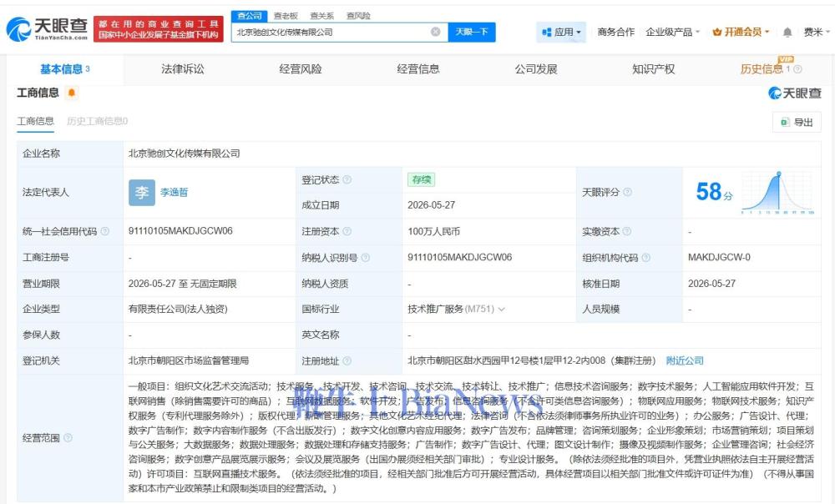Expand the 技术推广服务 (M751) industry chevron
Viewport: 835px width, 504px height.
pyautogui.click(x=501, y=310)
